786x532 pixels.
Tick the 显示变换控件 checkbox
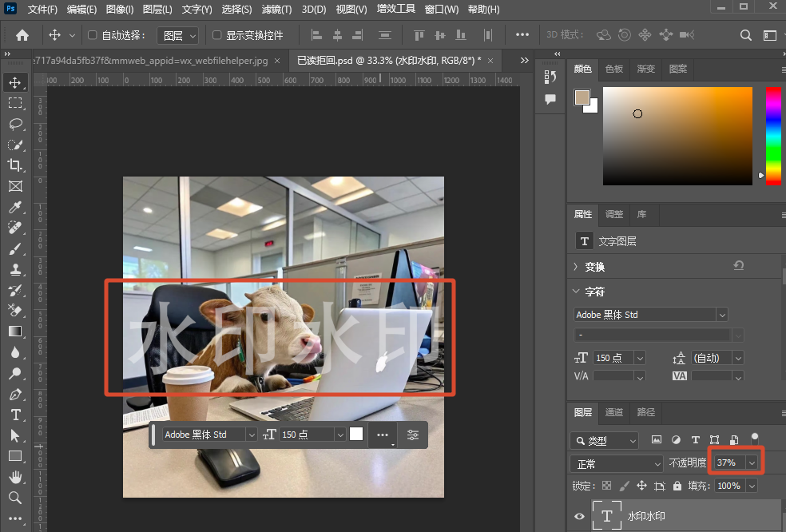click(x=217, y=35)
